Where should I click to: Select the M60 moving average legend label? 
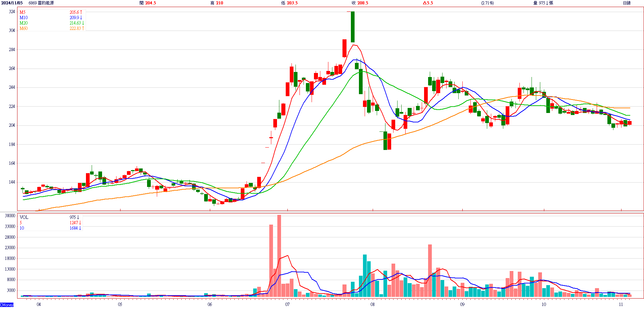tap(24, 28)
